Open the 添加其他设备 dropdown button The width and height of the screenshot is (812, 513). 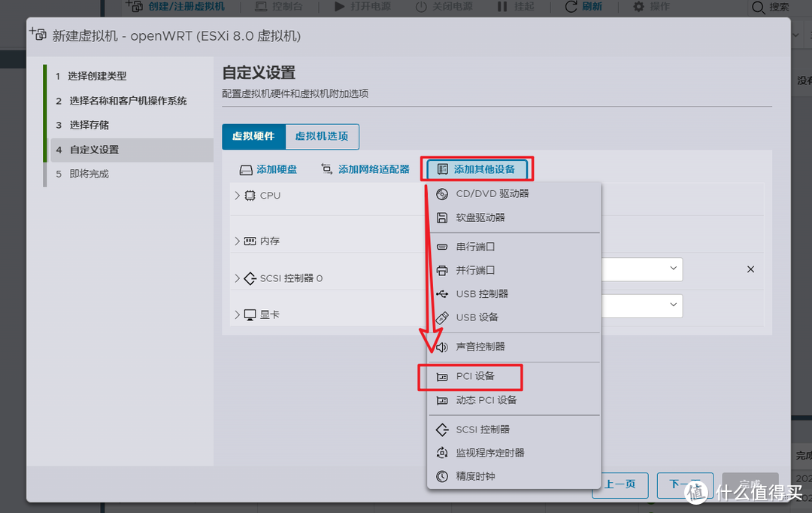pos(477,169)
